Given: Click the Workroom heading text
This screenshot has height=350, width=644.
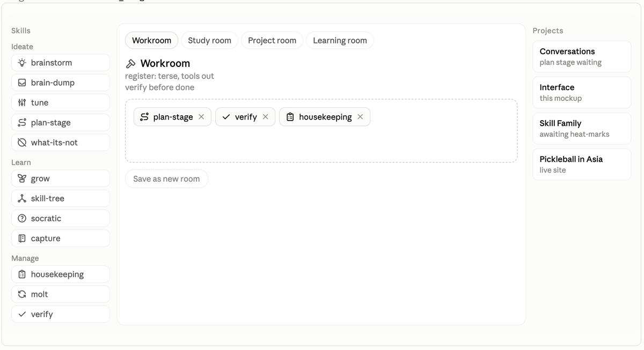Looking at the screenshot, I should click(165, 63).
